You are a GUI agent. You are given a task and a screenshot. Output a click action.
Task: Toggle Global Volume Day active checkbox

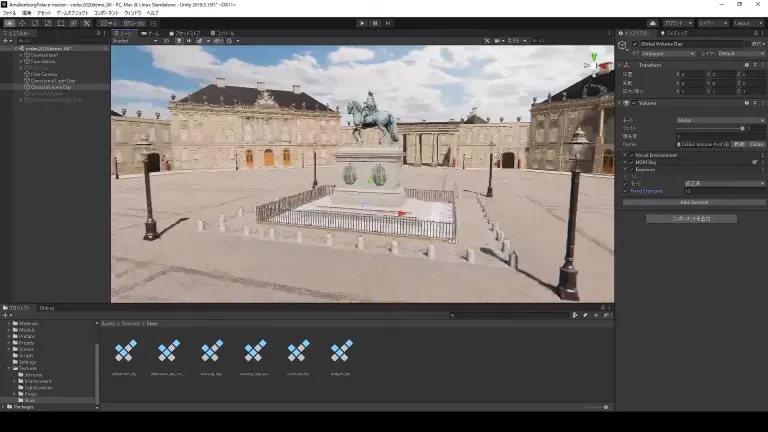(635, 44)
